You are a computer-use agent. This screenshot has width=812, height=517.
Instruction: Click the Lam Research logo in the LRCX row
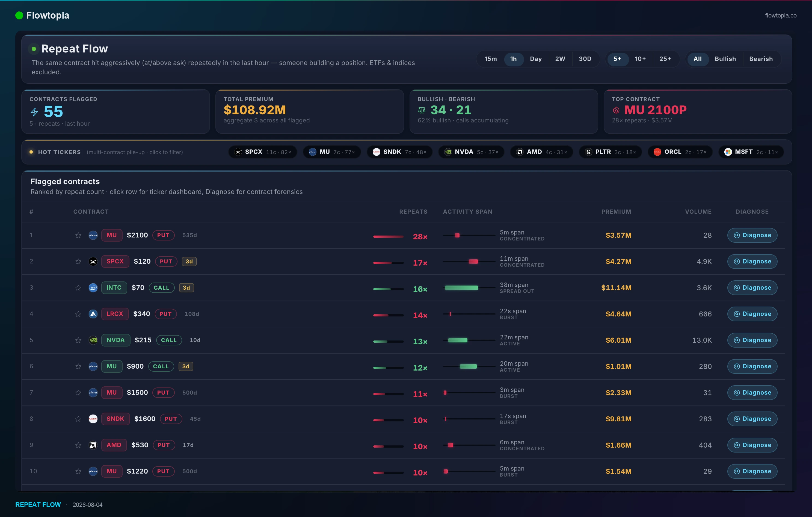(93, 314)
